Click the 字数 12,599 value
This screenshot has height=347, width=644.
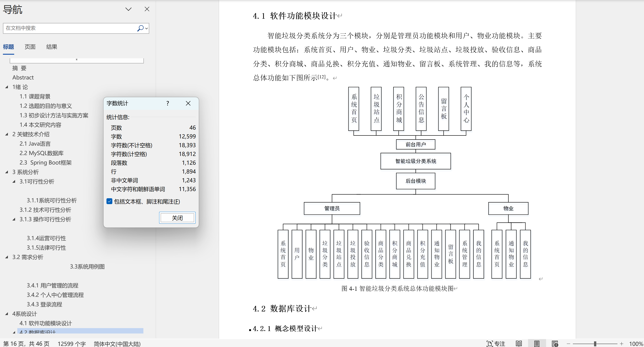click(x=187, y=137)
